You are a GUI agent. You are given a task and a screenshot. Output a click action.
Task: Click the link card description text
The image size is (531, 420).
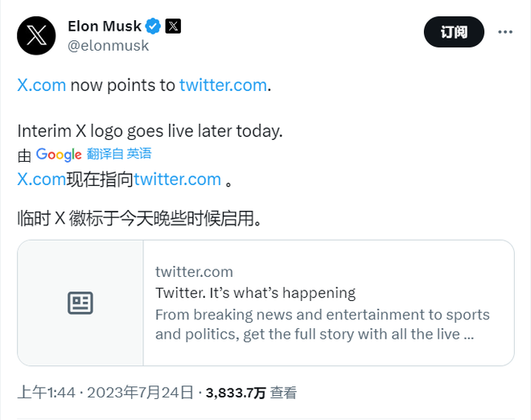[322, 323]
